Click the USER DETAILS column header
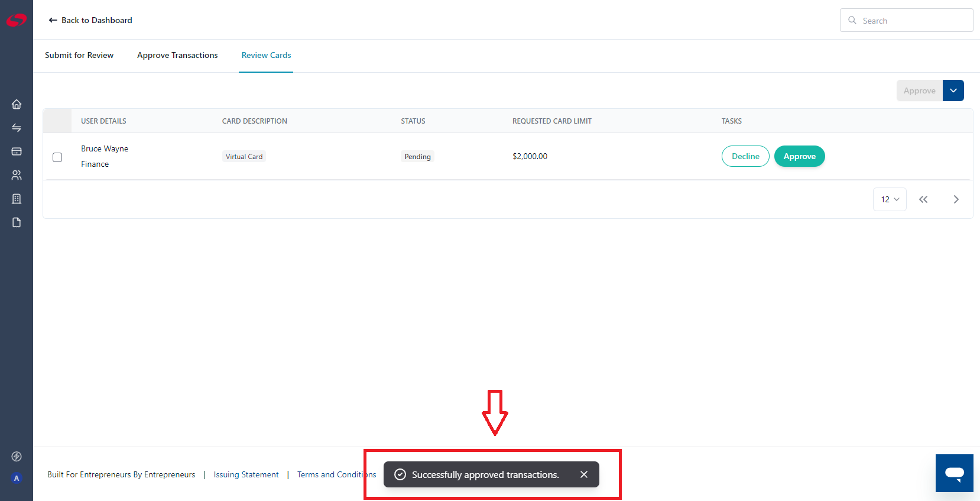Viewport: 980px width, 501px height. point(103,121)
